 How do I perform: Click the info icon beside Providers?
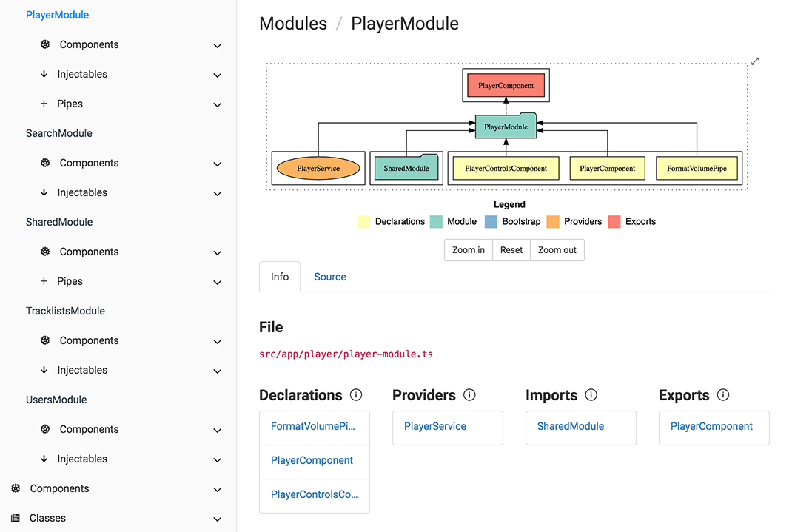[x=469, y=395]
